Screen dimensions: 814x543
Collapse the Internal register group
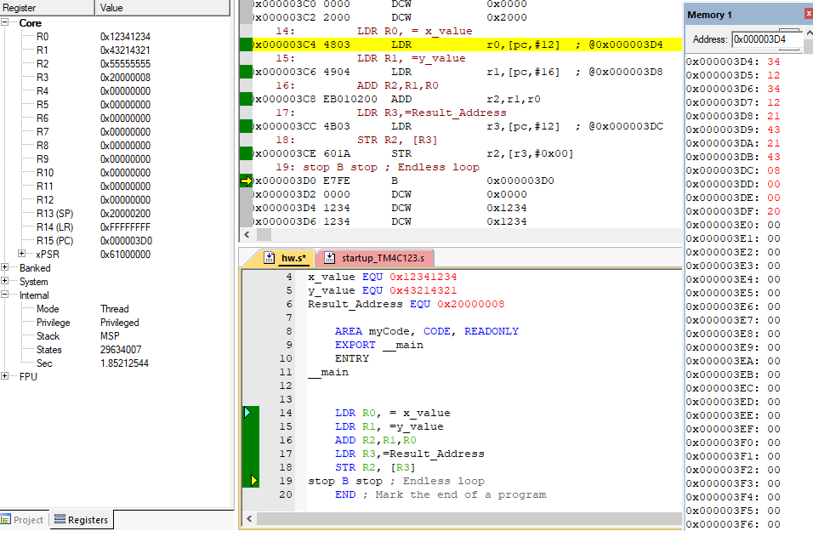coord(7,295)
